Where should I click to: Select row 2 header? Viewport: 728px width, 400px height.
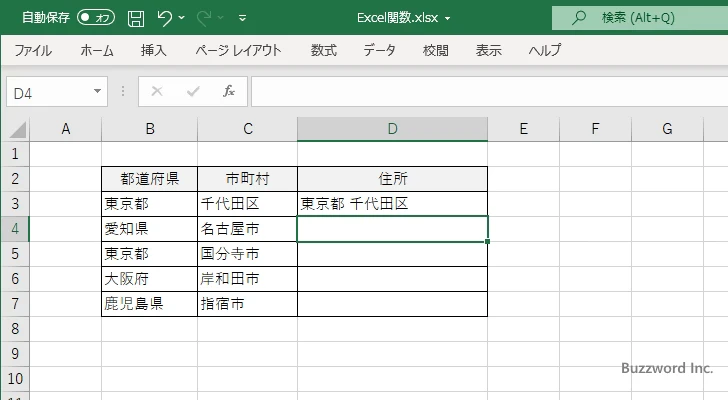click(15, 179)
